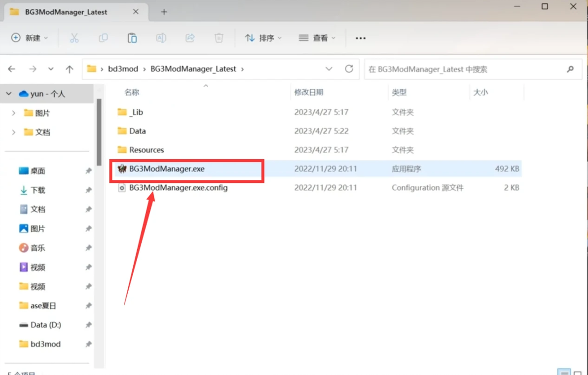The image size is (588, 375).
Task: Go back with the left arrow
Action: [x=12, y=69]
